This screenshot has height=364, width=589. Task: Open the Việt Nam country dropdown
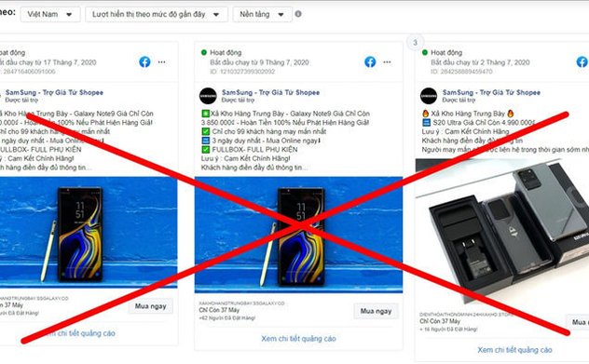[50, 15]
